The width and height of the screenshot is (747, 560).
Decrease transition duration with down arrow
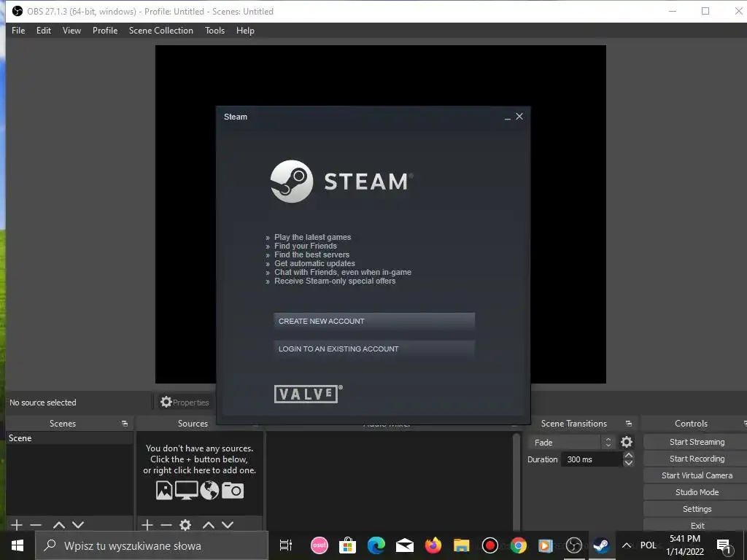click(629, 463)
